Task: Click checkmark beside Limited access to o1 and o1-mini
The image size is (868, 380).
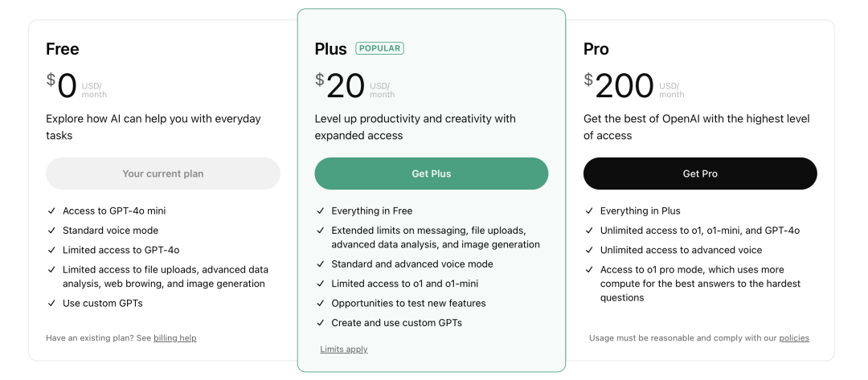Action: click(321, 284)
